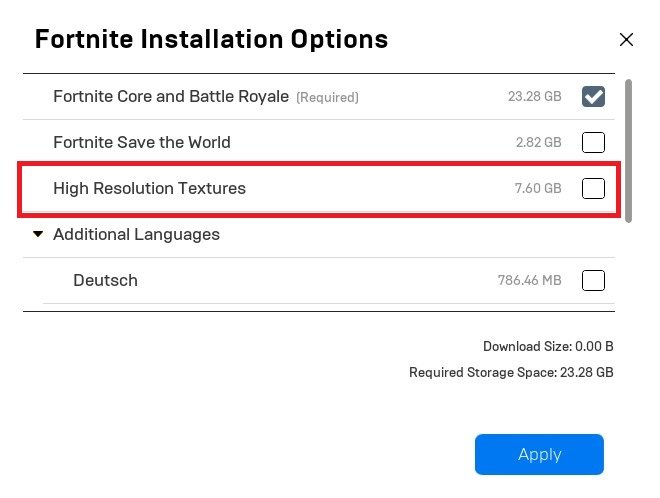Tick the High Resolution Textures checkbox
Image resolution: width=660 pixels, height=498 pixels.
tap(593, 188)
